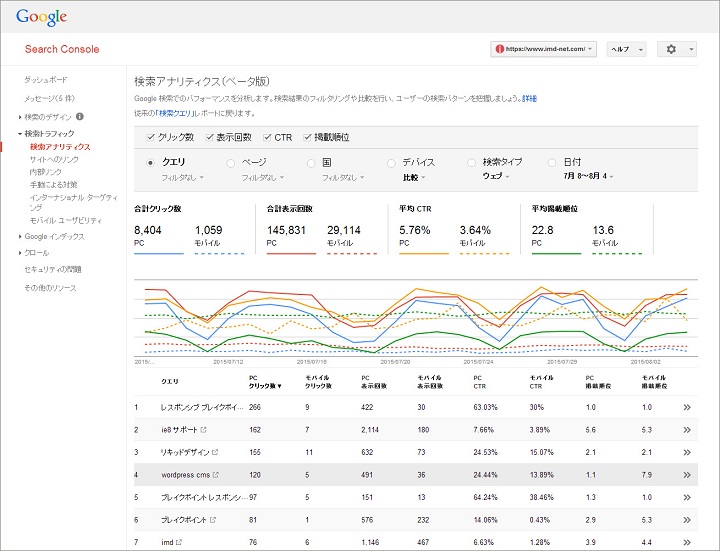Click the Search Console title link
The image size is (720, 551).
62,49
